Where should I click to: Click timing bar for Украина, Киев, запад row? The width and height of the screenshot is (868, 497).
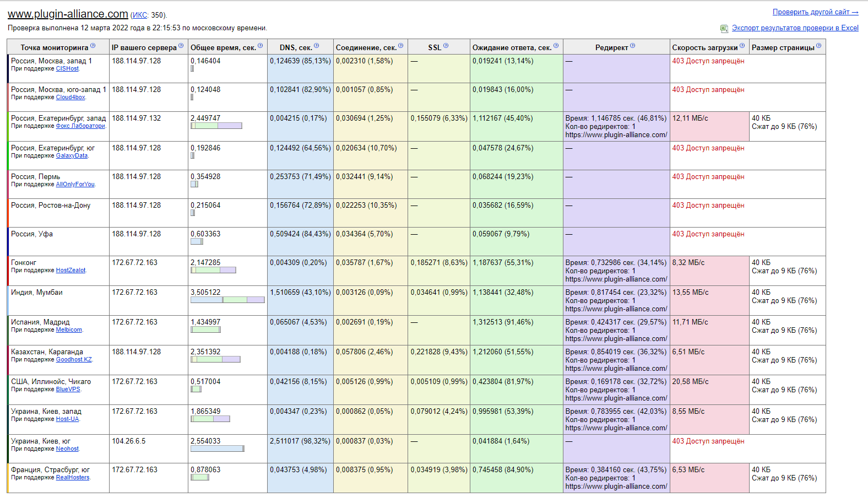coord(210,419)
